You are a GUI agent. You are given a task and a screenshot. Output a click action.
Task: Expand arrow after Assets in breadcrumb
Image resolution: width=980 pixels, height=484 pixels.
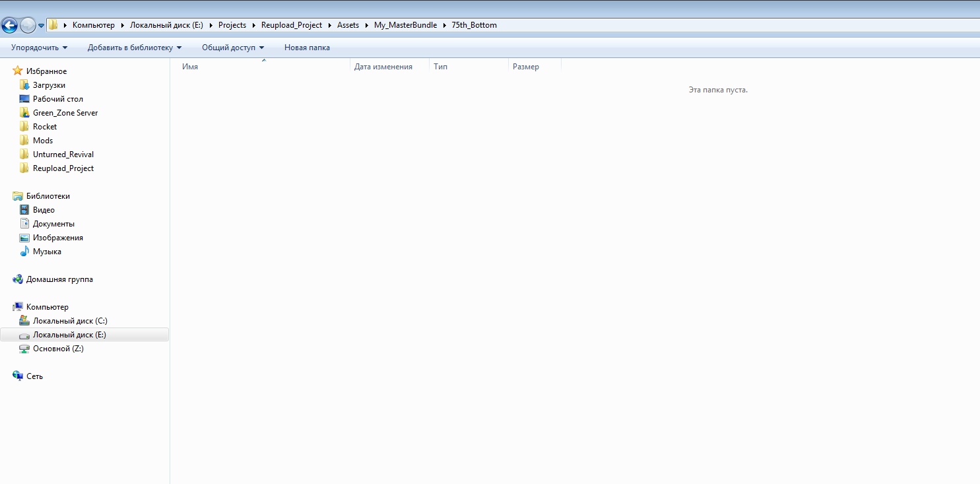tap(366, 25)
